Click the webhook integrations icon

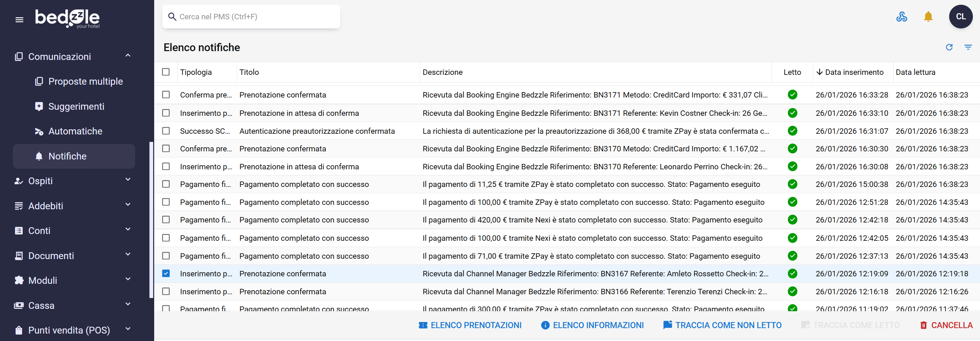coord(901,17)
